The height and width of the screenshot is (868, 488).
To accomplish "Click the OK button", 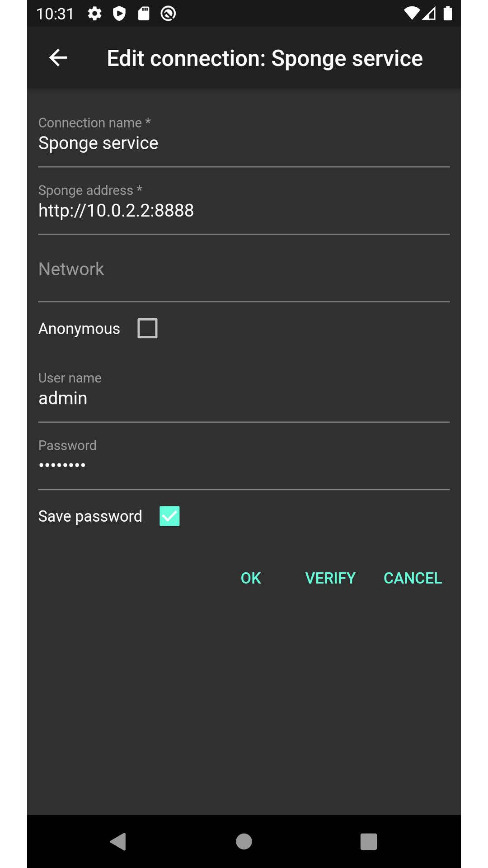I will tap(251, 578).
